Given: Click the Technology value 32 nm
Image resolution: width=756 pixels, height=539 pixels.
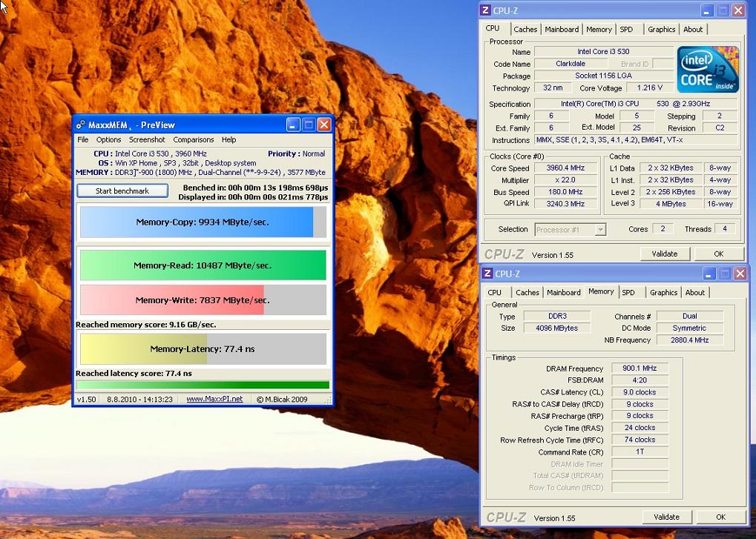Looking at the screenshot, I should pyautogui.click(x=553, y=87).
